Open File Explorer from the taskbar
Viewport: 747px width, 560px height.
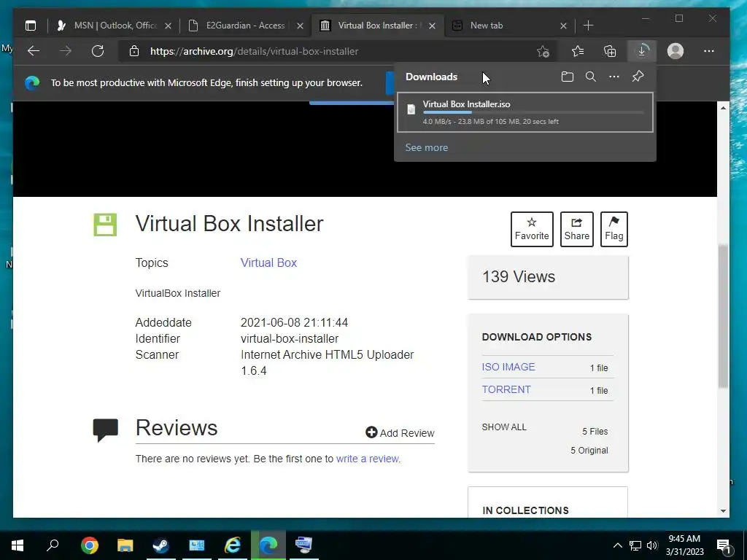click(x=125, y=545)
